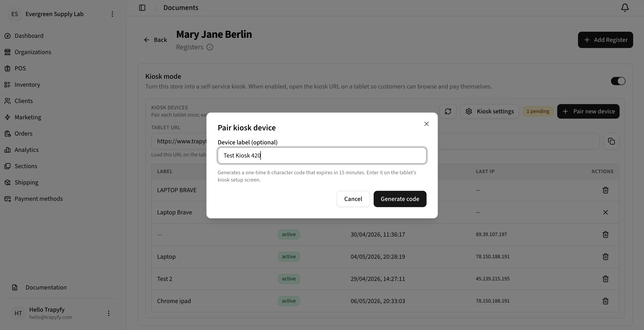Screen dimensions: 644x330
Task: Refresh the kiosk devices list
Action: tap(448, 111)
